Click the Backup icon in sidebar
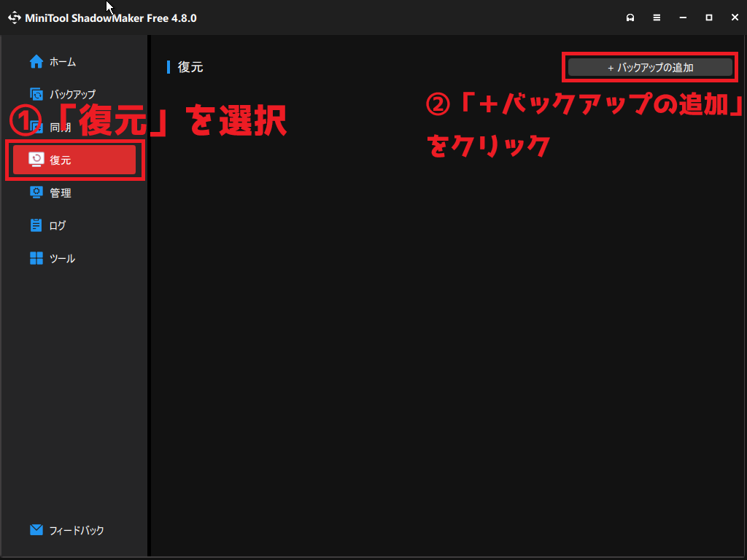Image resolution: width=747 pixels, height=560 pixels. tap(36, 94)
